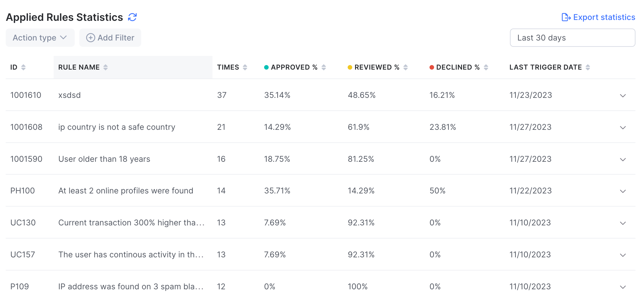Viewport: 644px width, 299px height.
Task: Sort by Times column arrows
Action: pos(245,67)
